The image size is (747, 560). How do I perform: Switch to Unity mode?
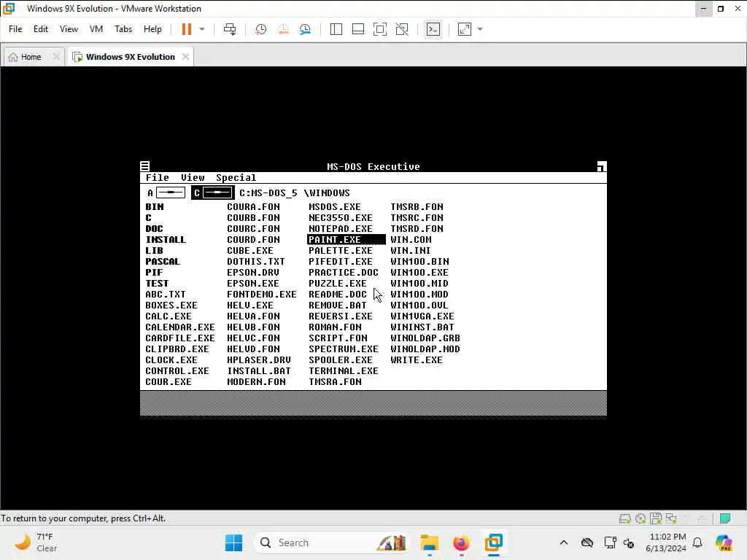[x=402, y=29]
